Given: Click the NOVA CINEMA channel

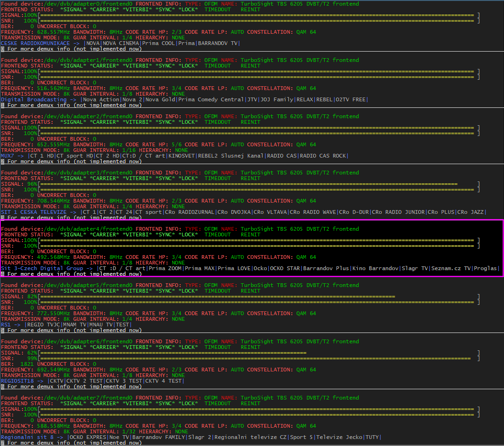Looking at the screenshot, I should point(121,43).
